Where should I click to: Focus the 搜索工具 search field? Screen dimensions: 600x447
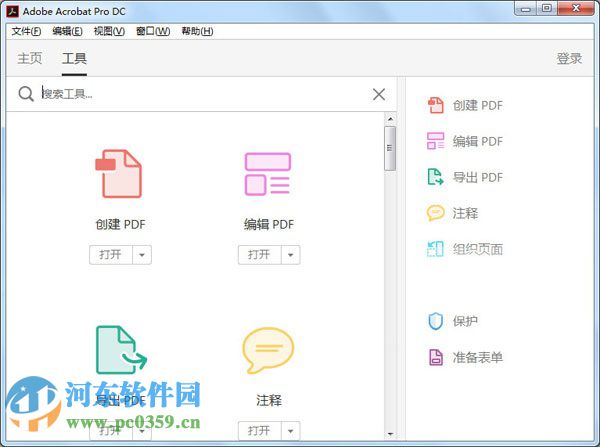[x=205, y=94]
